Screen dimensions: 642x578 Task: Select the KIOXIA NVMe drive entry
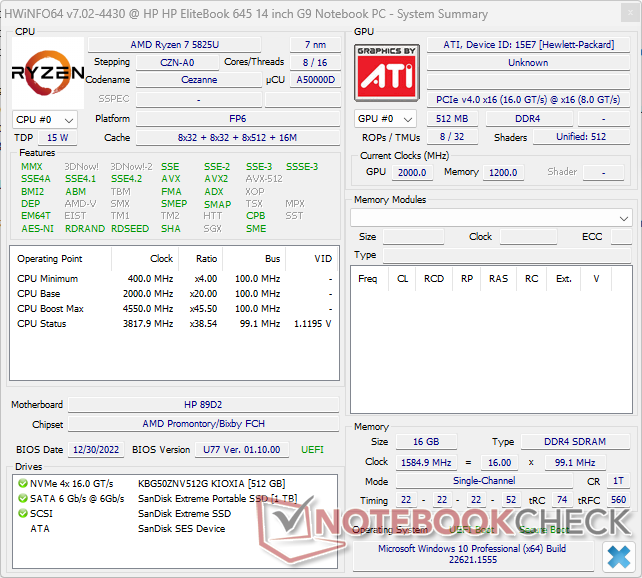210,483
